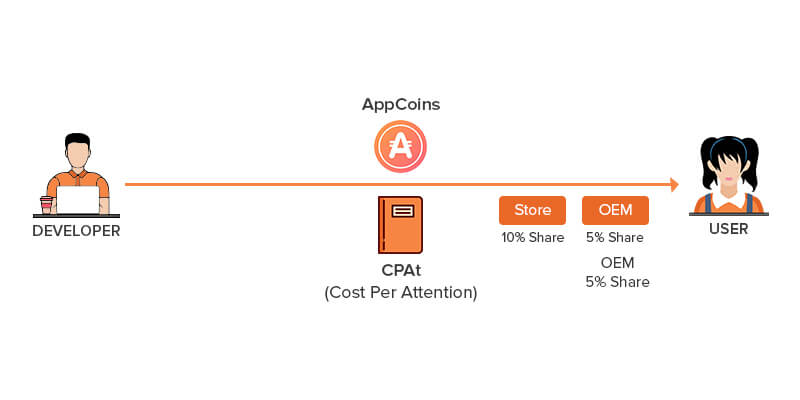Click the developer's white laptop

(78, 200)
